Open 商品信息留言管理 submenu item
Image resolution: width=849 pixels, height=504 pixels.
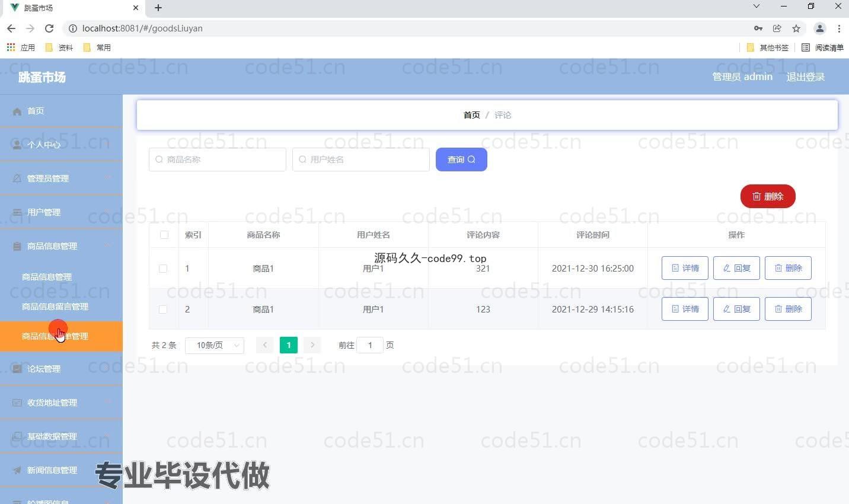pyautogui.click(x=61, y=307)
